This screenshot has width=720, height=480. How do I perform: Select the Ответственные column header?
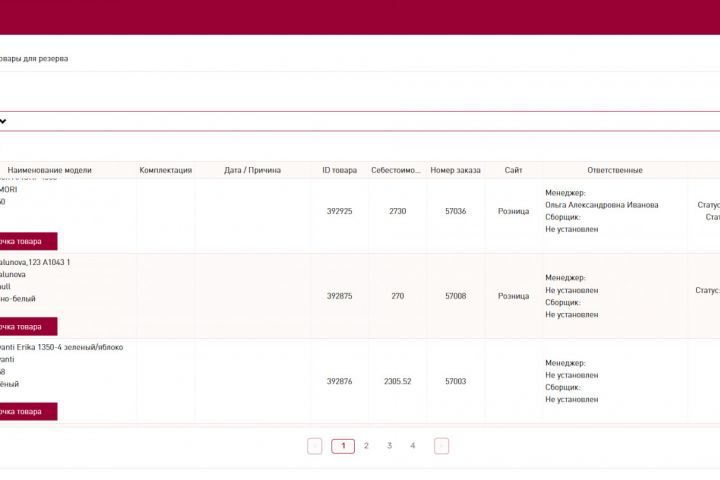[x=615, y=170]
